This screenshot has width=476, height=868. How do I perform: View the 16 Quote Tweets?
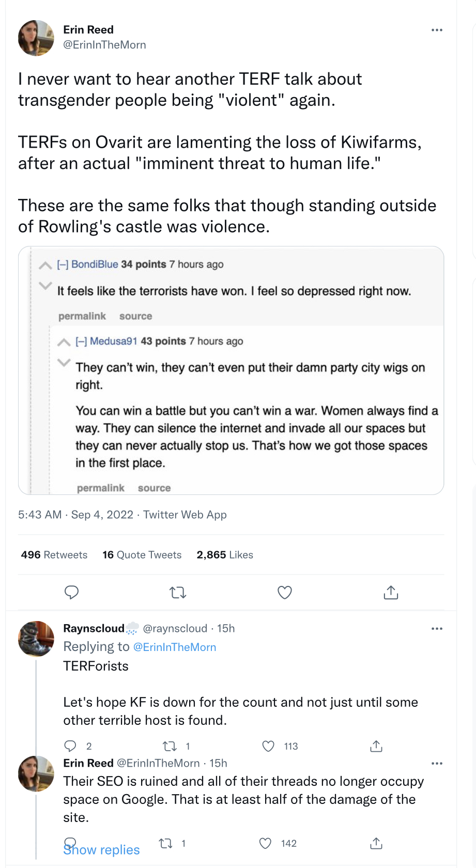click(142, 555)
